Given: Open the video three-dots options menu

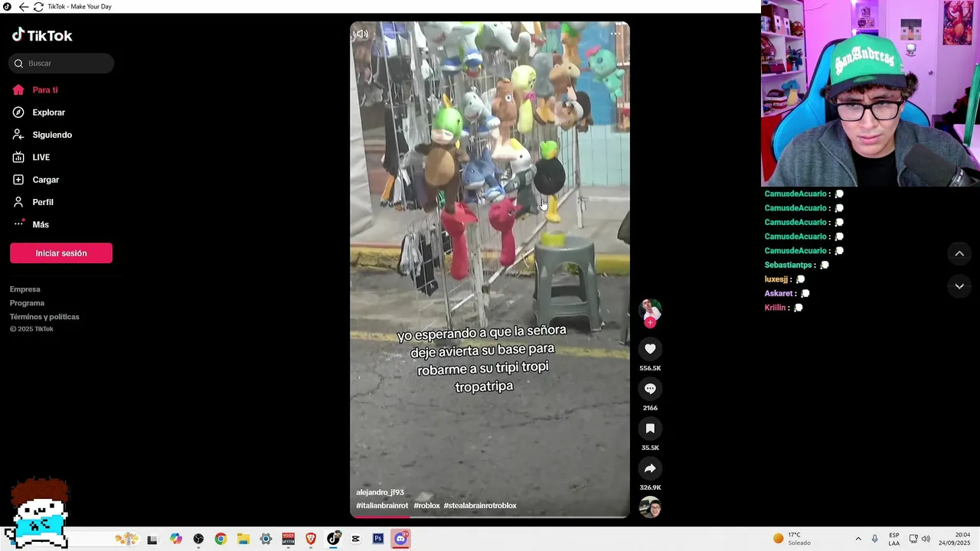Looking at the screenshot, I should coord(616,34).
